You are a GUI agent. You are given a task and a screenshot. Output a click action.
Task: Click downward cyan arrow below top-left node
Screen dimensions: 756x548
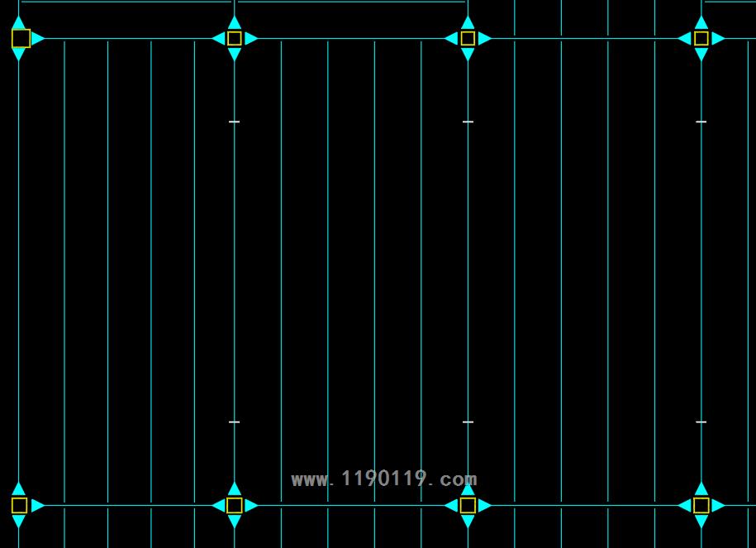tap(18, 54)
